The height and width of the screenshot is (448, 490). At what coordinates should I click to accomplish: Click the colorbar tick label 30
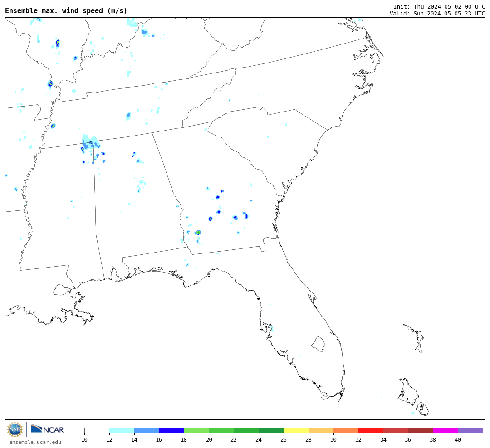(x=333, y=439)
